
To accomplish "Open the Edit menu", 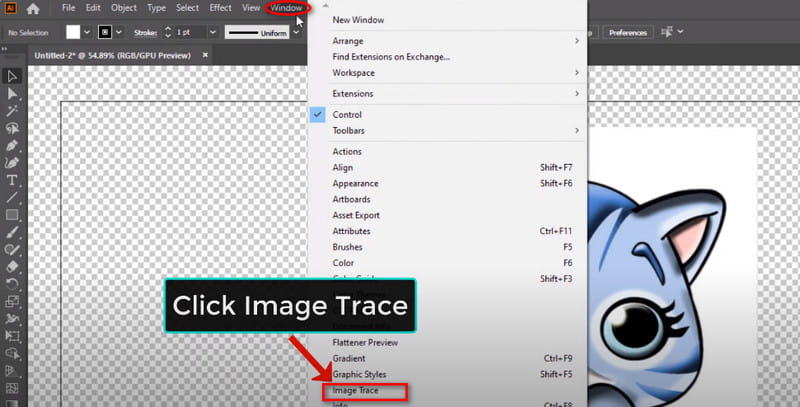I will click(93, 8).
